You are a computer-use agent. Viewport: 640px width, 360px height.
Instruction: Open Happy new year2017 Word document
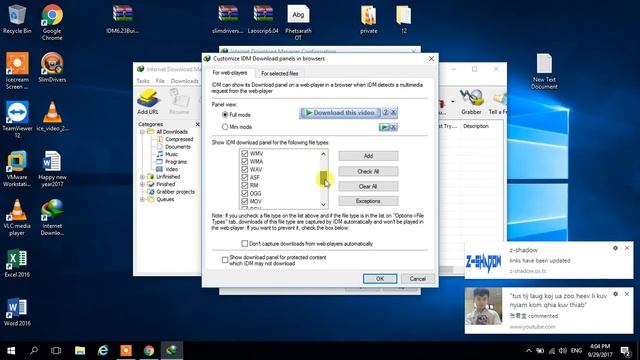(52, 168)
